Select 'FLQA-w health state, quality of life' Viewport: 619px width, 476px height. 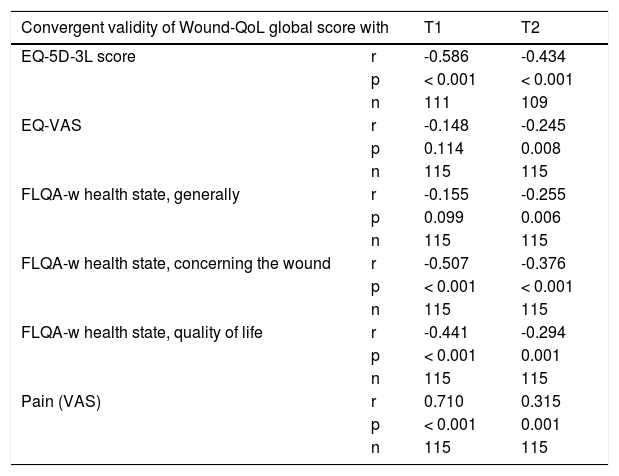click(x=141, y=332)
